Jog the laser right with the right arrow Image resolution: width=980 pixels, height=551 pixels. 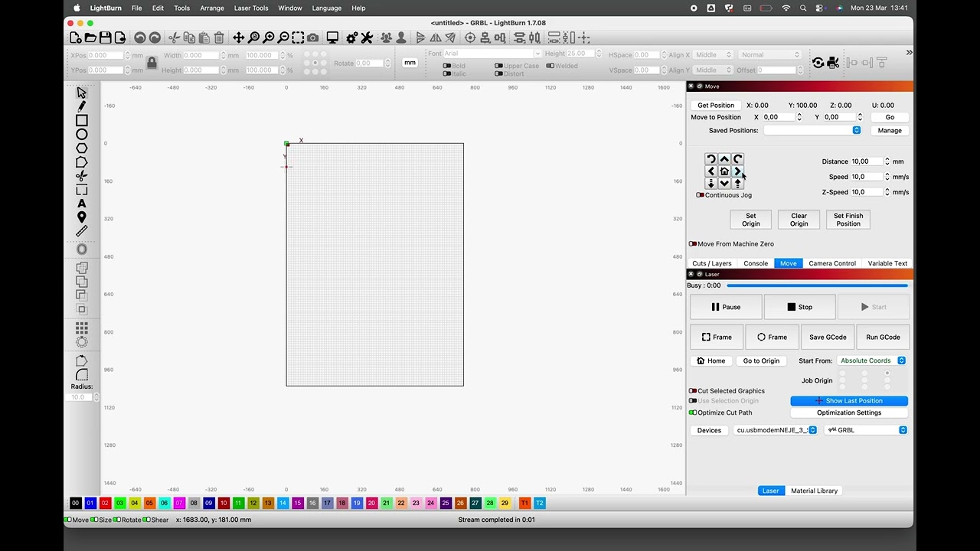point(737,171)
